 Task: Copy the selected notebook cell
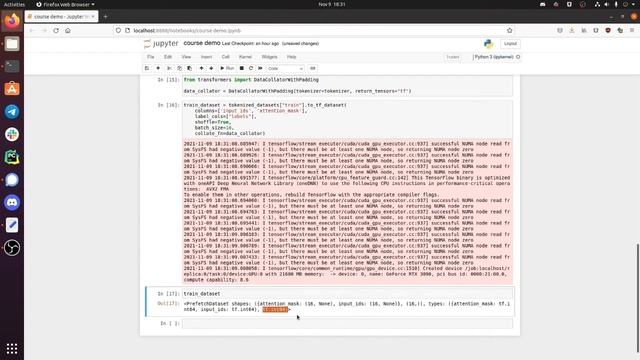pos(179,68)
